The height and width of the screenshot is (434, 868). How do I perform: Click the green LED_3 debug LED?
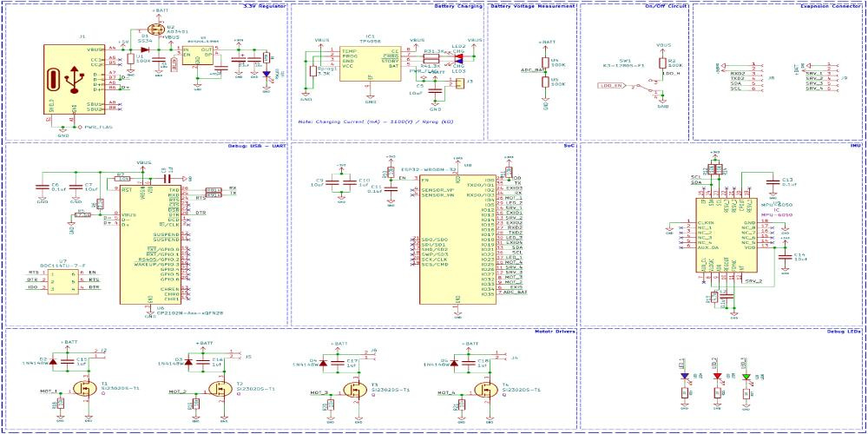(x=746, y=377)
